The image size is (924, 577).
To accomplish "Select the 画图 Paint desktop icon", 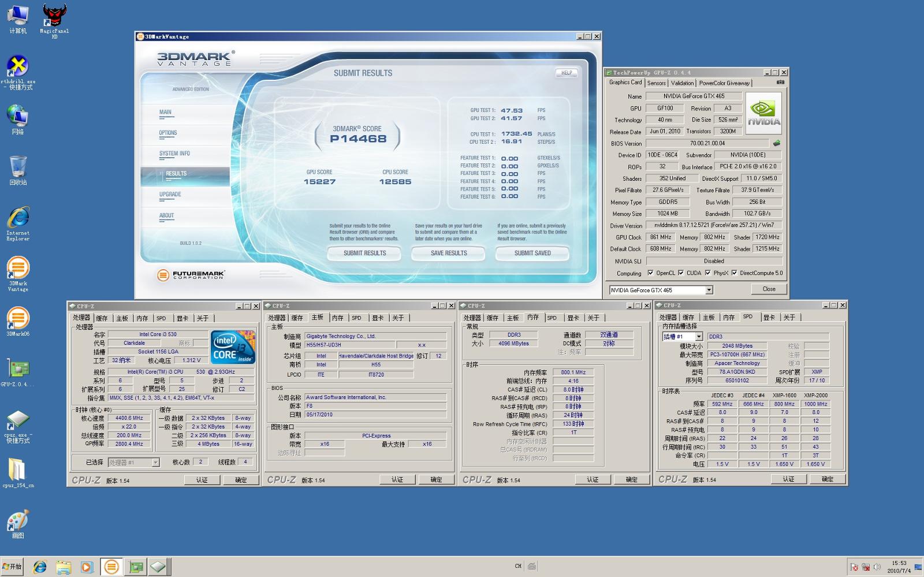I will [18, 524].
